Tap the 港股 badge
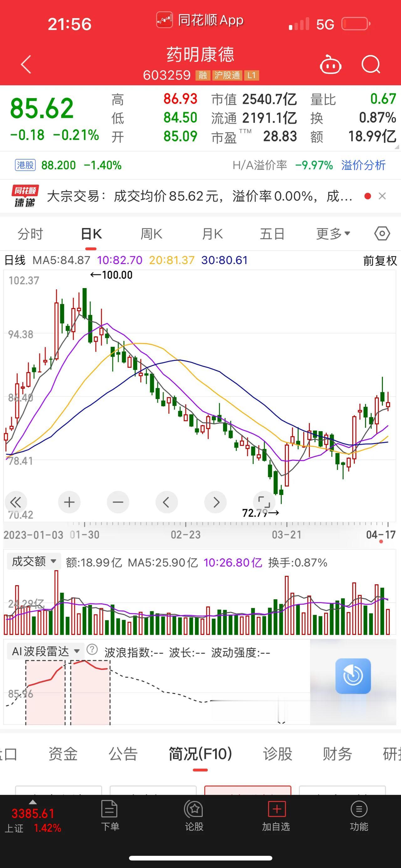 25,165
